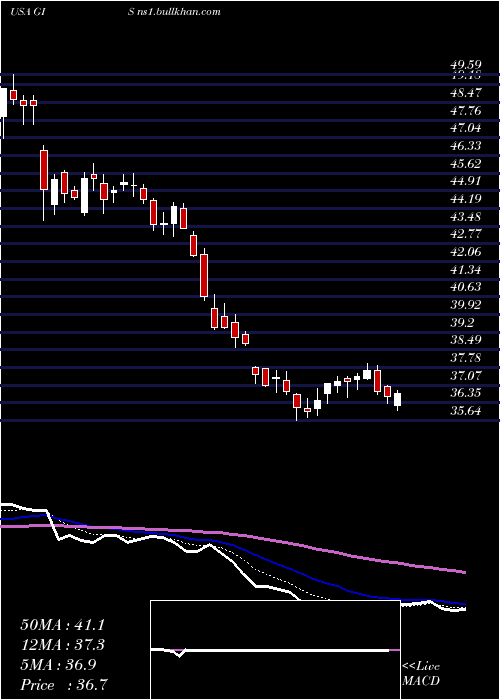500x700 pixels.
Task: Click the 48.47 price axis label
Action: (467, 93)
